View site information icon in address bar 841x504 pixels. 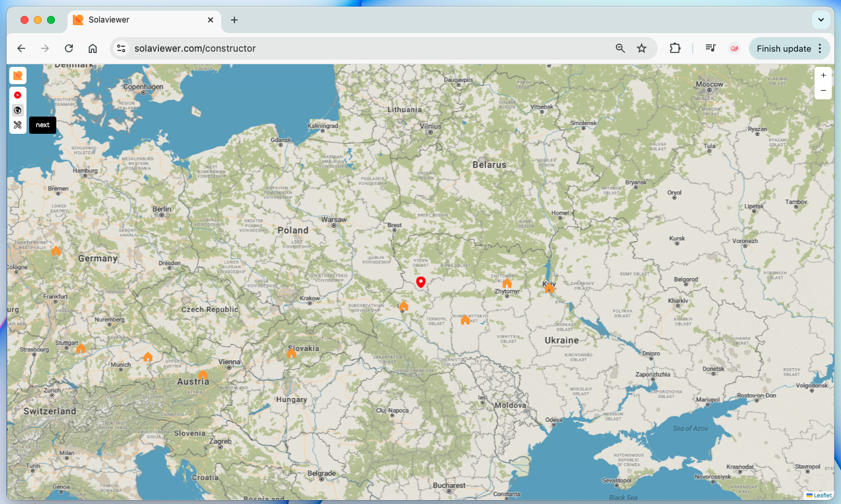coord(121,48)
